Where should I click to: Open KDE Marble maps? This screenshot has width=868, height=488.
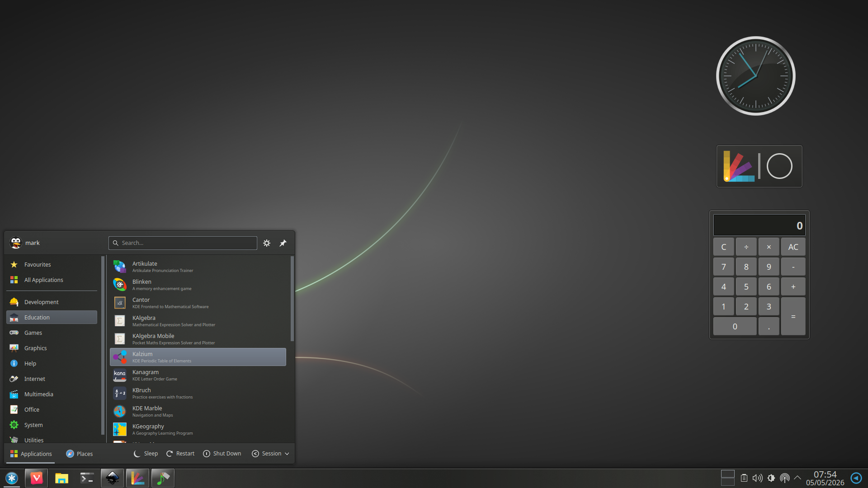point(198,411)
